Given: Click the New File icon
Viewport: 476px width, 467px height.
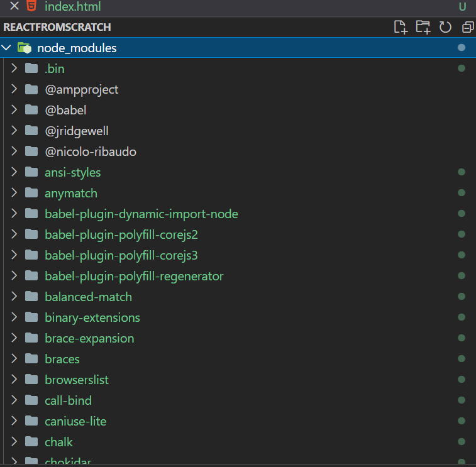Looking at the screenshot, I should click(x=401, y=27).
